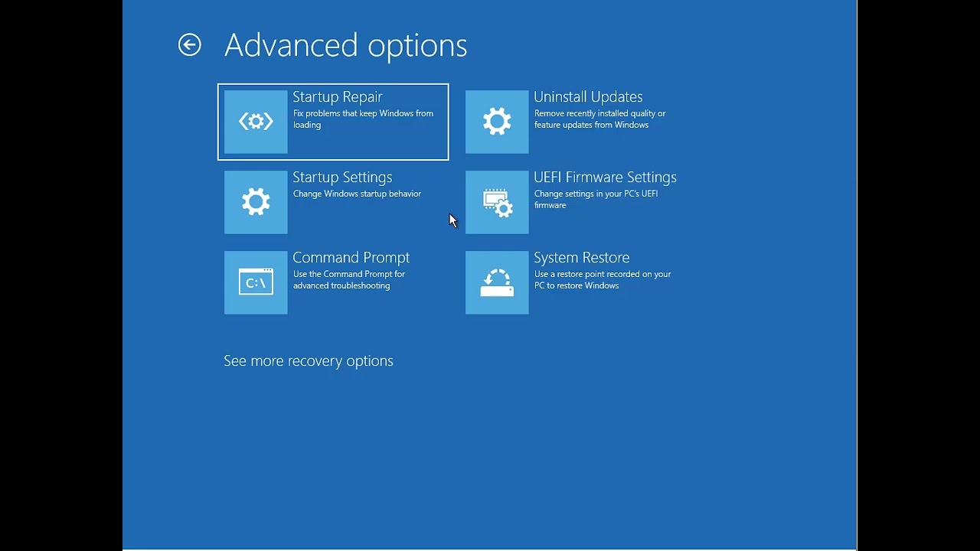This screenshot has width=980, height=551.
Task: Click the Advanced options heading
Action: coord(346,45)
